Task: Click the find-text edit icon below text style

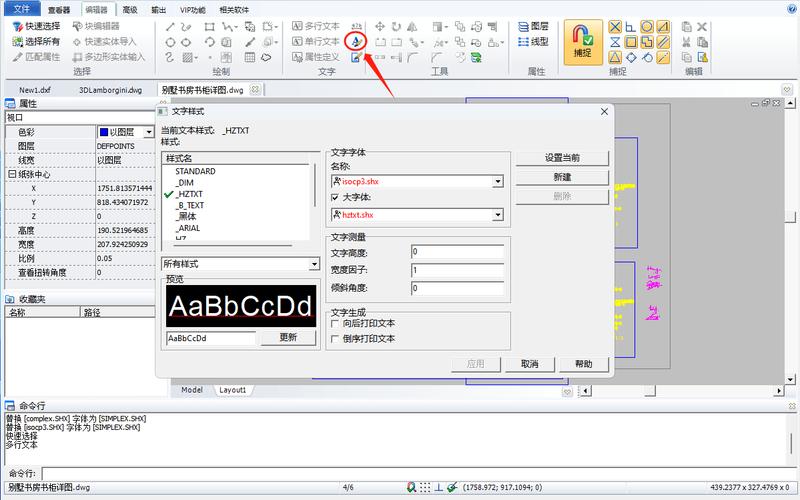Action: (x=356, y=57)
